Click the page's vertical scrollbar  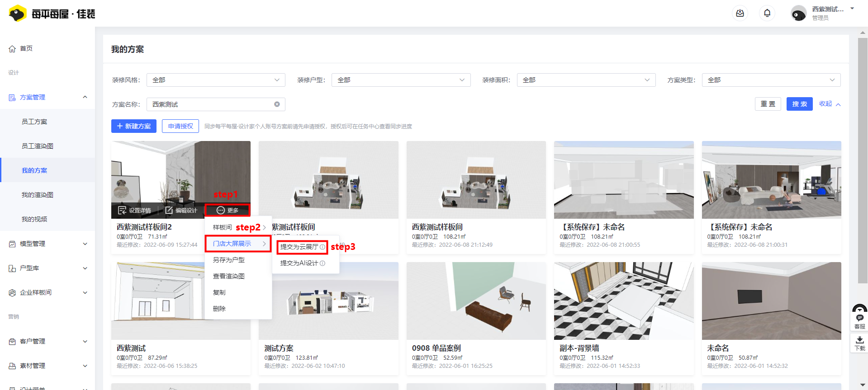[x=863, y=160]
